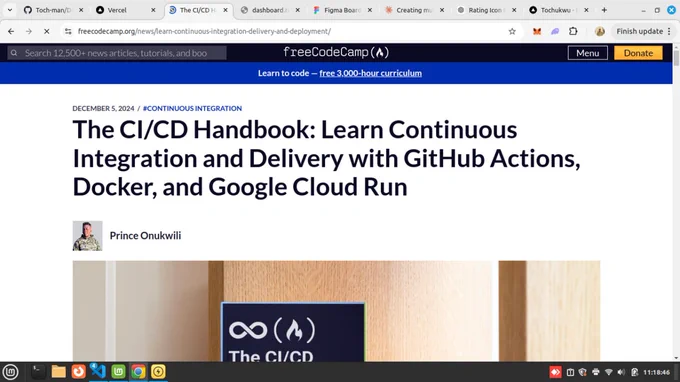Open the freeCodeCamp Menu button
The image size is (680, 382).
(588, 53)
